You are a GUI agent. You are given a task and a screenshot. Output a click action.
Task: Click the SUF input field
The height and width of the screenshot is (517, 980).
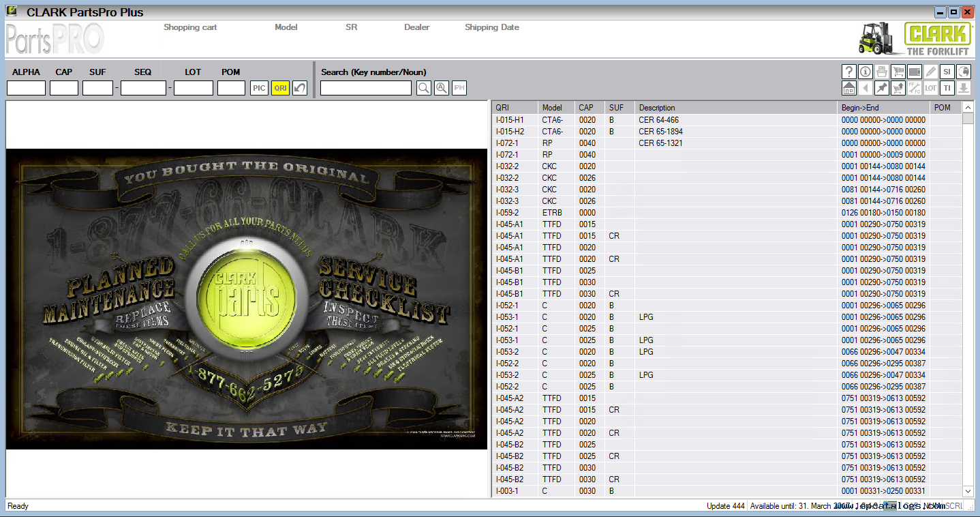97,88
